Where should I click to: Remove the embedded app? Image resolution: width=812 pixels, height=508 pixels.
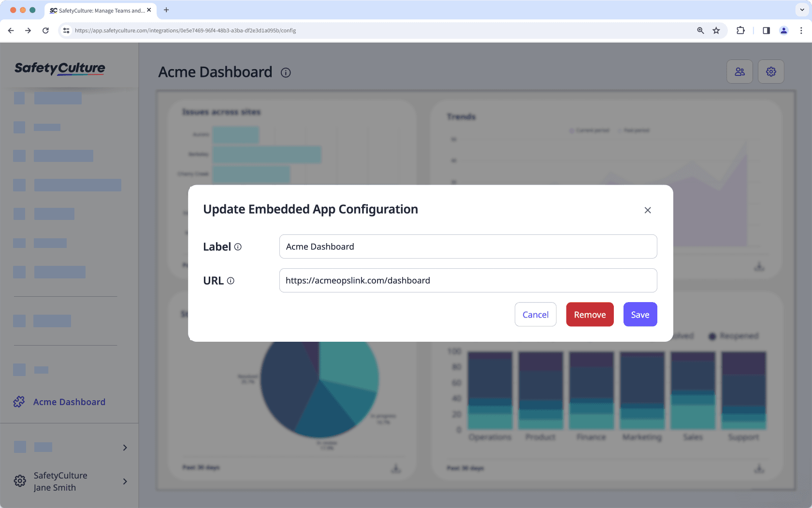[x=590, y=314]
